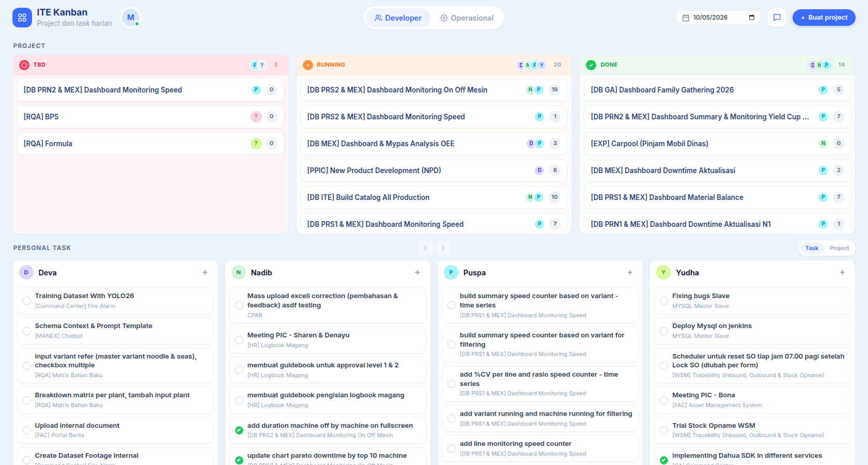Screen dimensions: 868x465
Task: Open Upload internal document task
Action: (x=115, y=430)
